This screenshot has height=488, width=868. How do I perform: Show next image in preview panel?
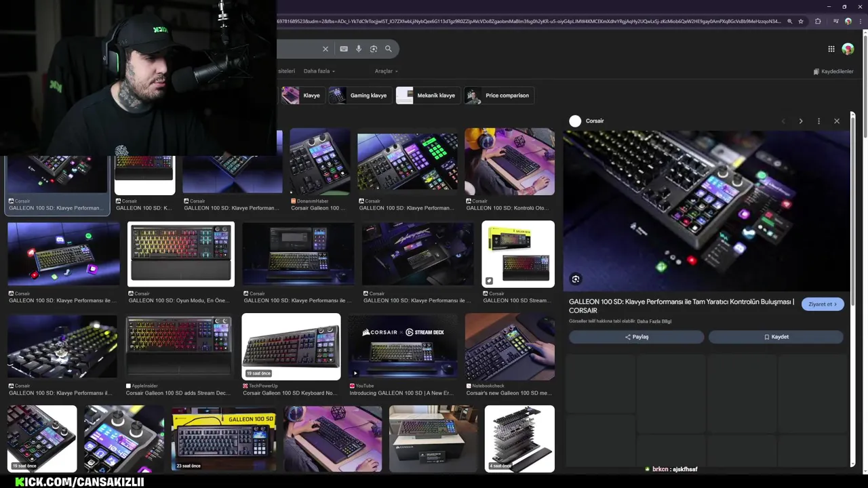(801, 121)
